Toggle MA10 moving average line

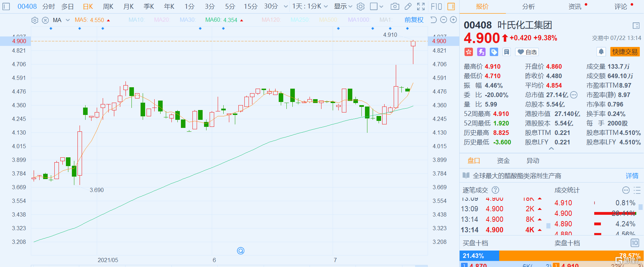(136, 20)
